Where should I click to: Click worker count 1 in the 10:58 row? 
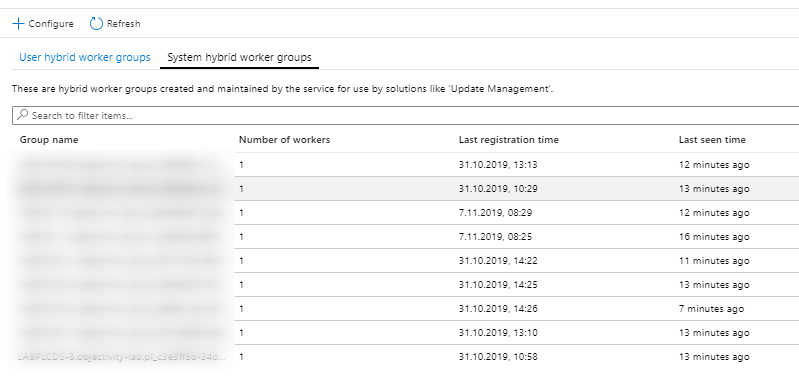coord(242,357)
